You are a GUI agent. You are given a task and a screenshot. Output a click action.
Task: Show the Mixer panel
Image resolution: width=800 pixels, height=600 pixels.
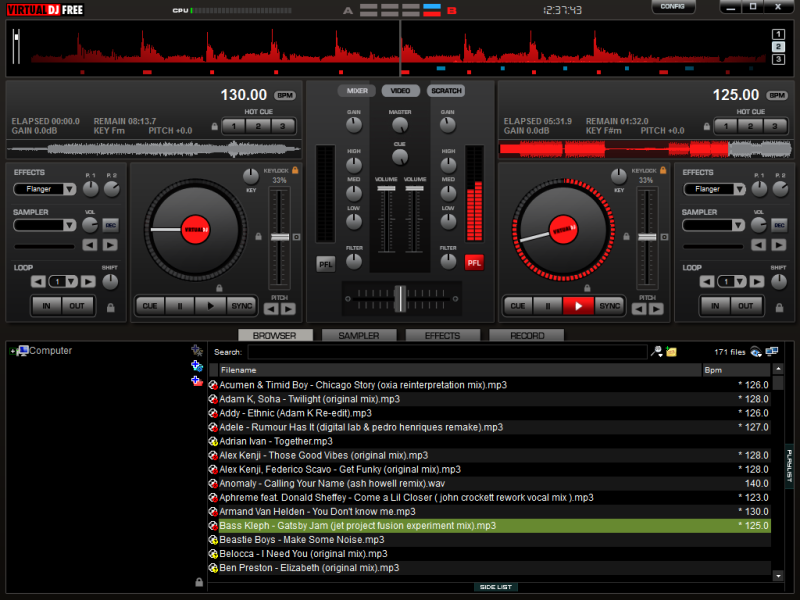point(357,91)
